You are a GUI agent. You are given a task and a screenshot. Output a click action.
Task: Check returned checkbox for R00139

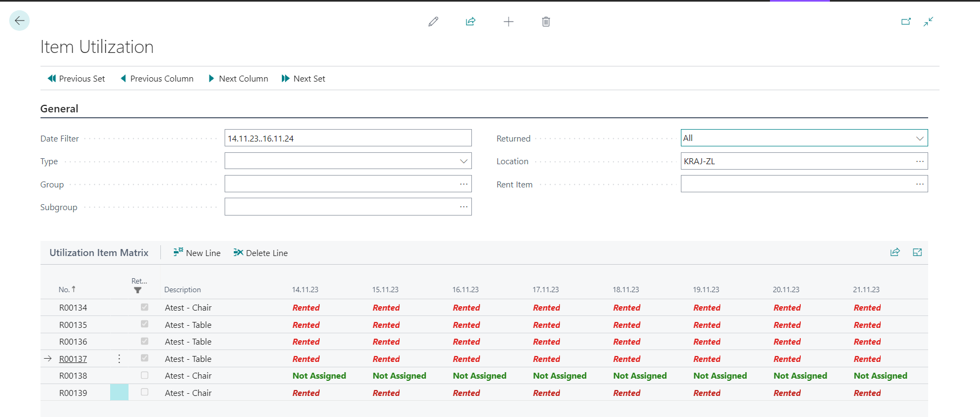coord(145,392)
